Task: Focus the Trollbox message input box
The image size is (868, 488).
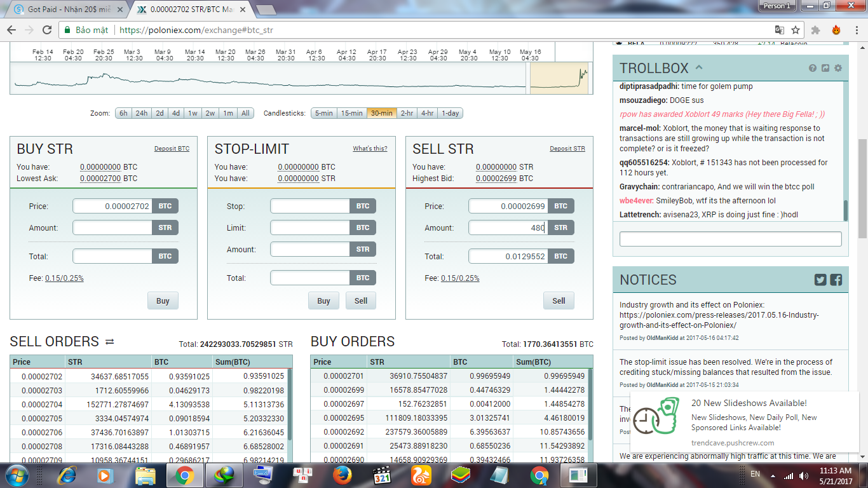Action: click(x=730, y=239)
